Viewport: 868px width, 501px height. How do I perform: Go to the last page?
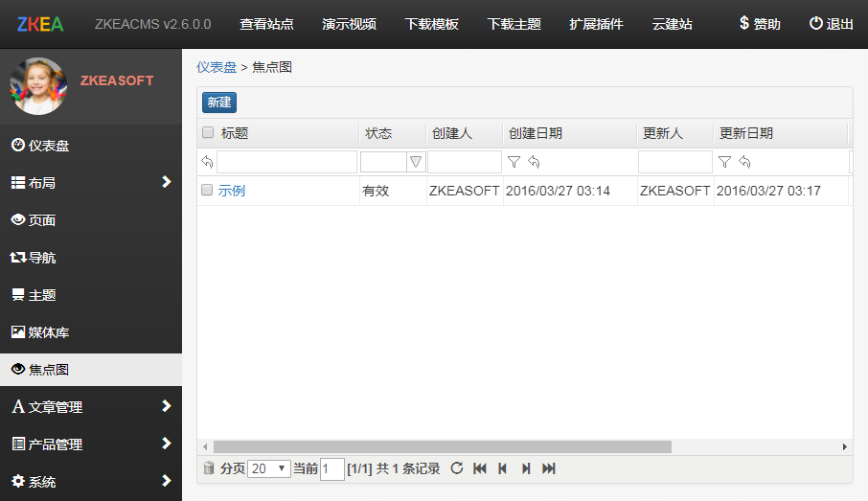pyautogui.click(x=549, y=468)
